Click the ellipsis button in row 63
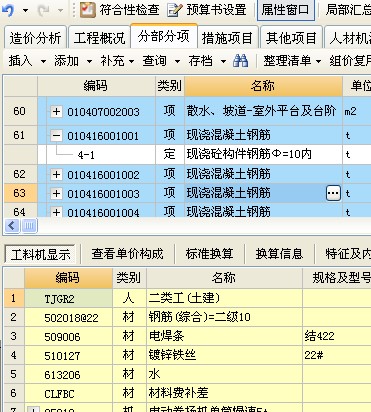This screenshot has width=371, height=412. [x=333, y=193]
